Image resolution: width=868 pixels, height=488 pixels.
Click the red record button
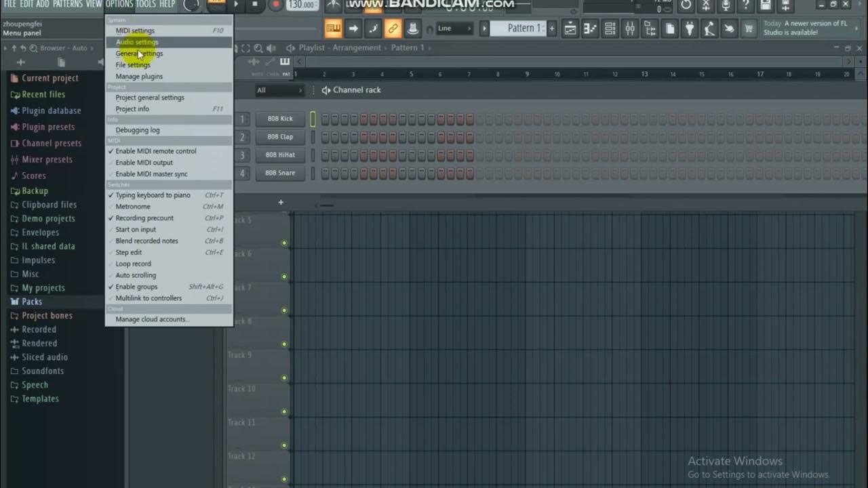[x=276, y=4]
